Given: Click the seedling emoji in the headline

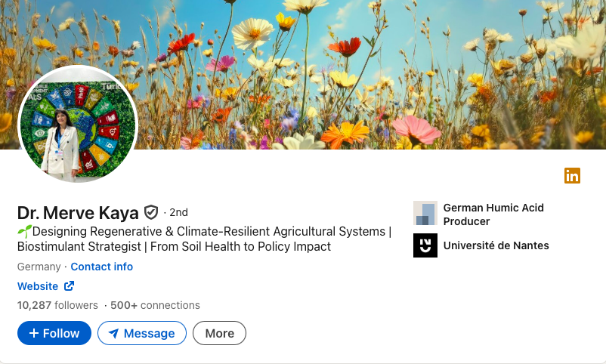Looking at the screenshot, I should coord(24,232).
